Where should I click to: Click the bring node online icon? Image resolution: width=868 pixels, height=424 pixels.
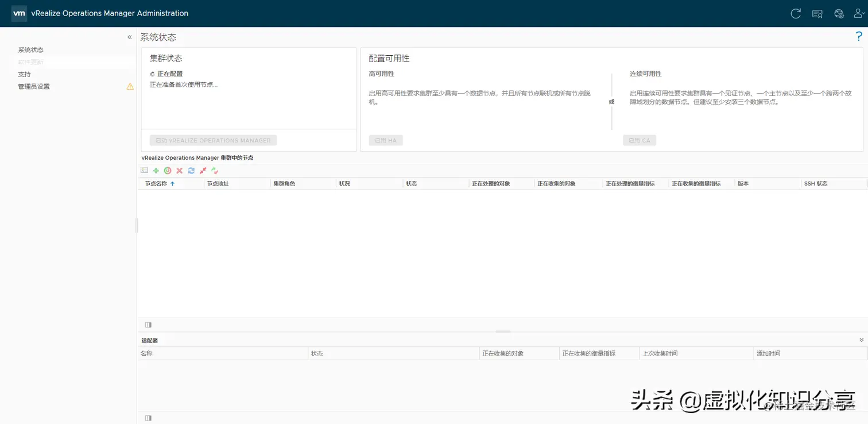215,170
